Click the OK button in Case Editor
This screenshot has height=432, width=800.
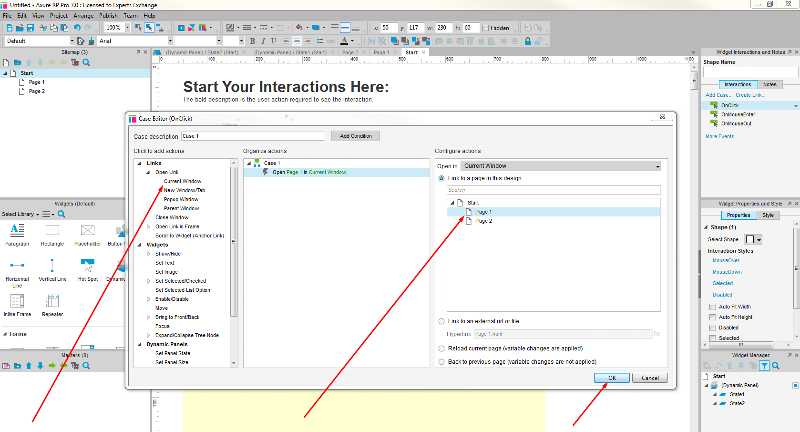pyautogui.click(x=612, y=378)
